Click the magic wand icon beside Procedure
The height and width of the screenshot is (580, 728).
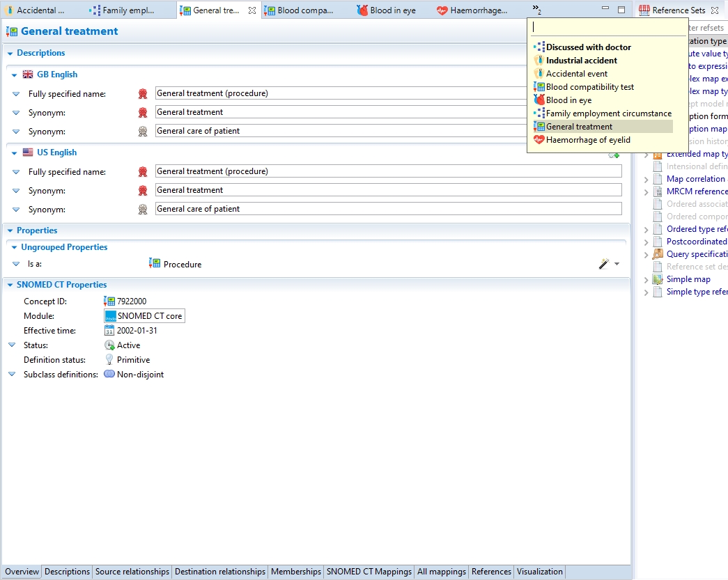(x=603, y=264)
